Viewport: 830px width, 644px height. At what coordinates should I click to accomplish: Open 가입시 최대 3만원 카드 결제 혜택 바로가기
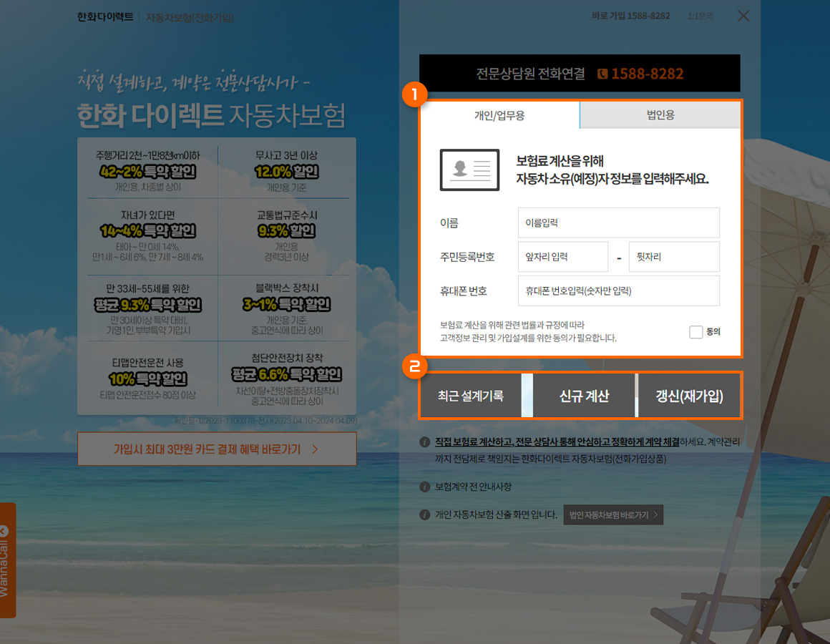click(x=217, y=449)
